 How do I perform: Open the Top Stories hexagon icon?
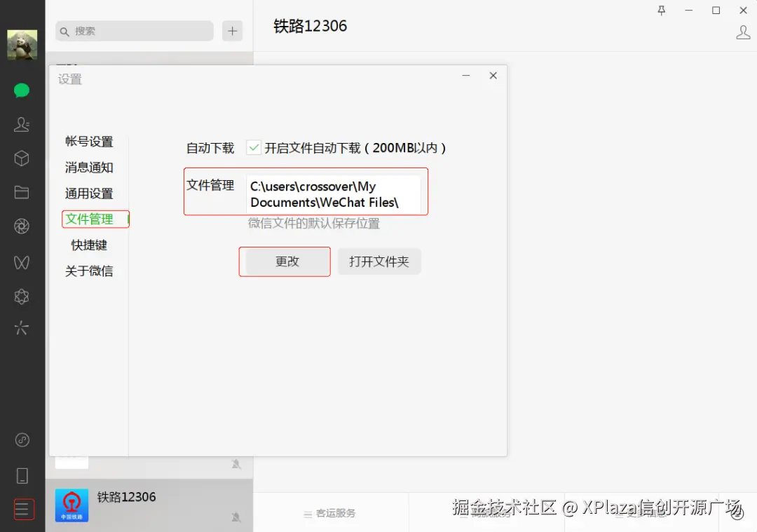22,296
